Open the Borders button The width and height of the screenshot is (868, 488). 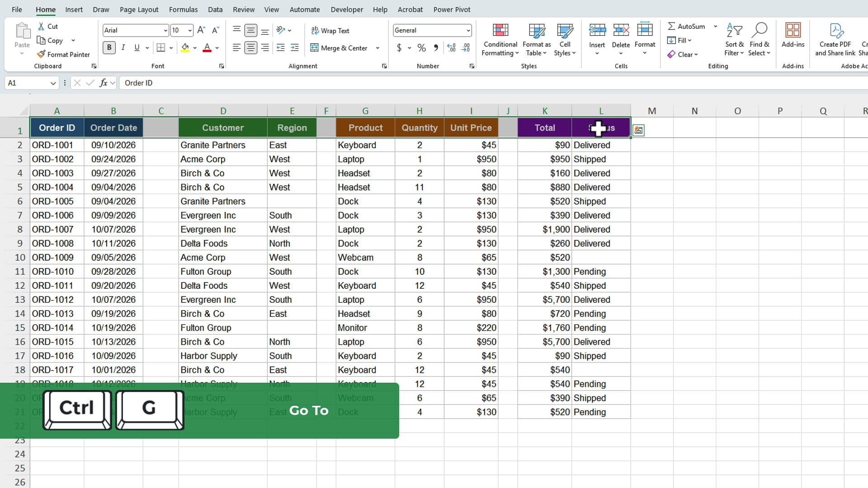tap(160, 47)
